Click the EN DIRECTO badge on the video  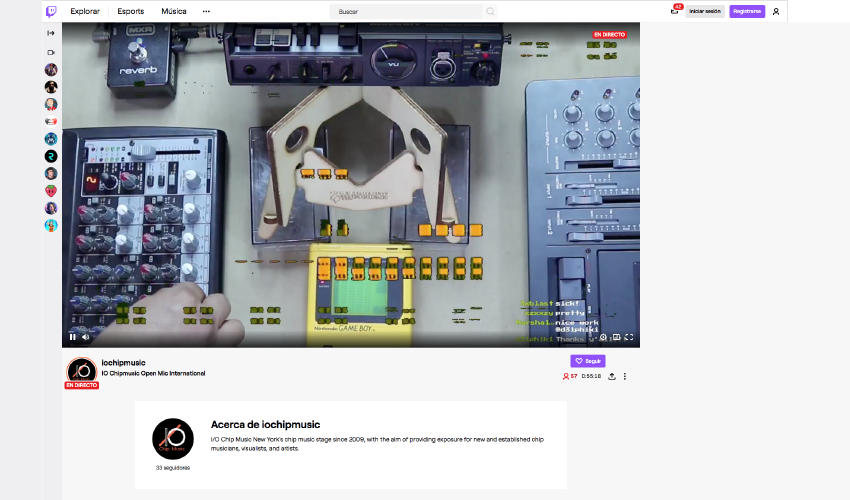click(609, 34)
